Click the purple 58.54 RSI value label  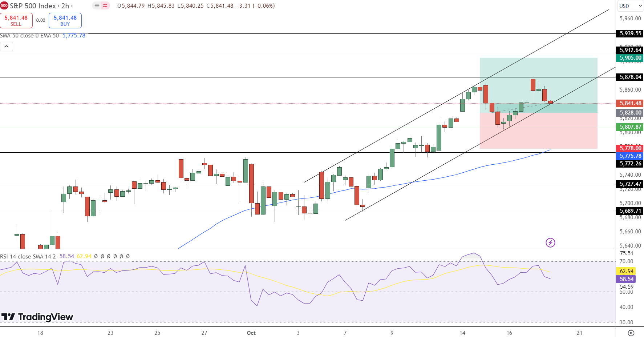click(x=625, y=279)
